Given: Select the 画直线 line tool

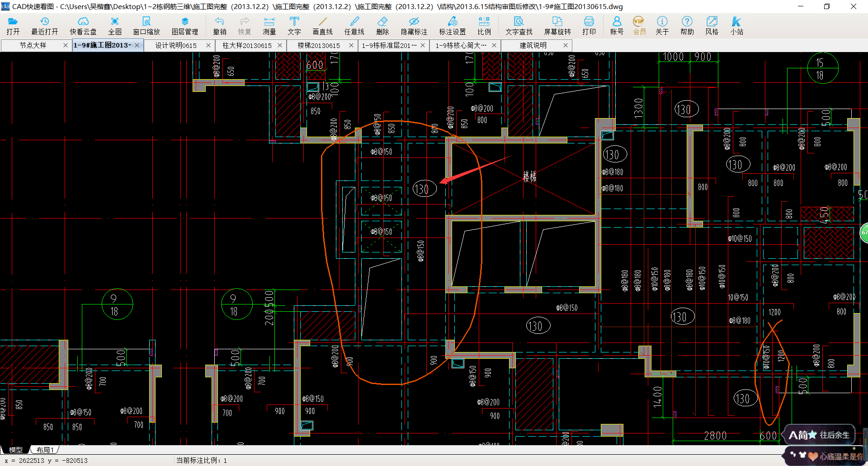Looking at the screenshot, I should coord(323,26).
